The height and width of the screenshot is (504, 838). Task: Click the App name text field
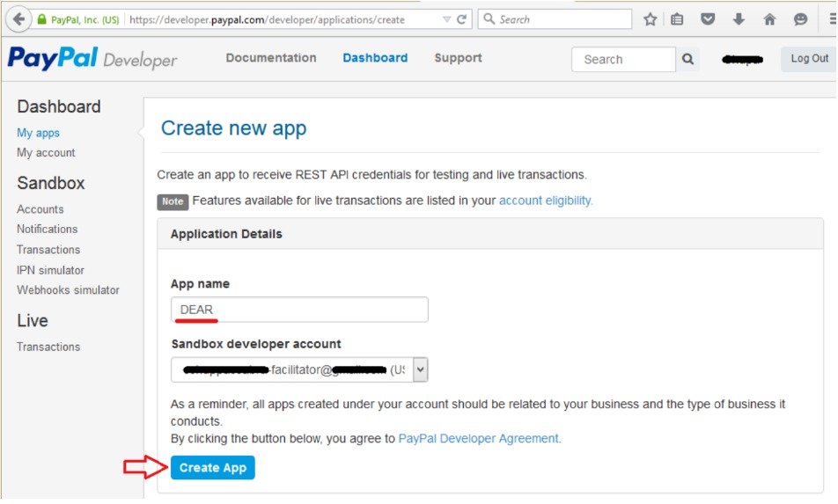[x=299, y=310]
